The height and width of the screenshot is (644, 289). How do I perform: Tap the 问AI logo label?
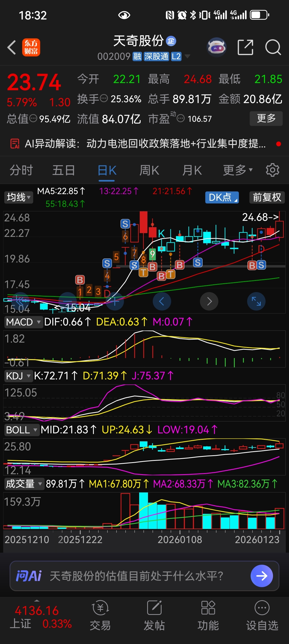click(29, 576)
